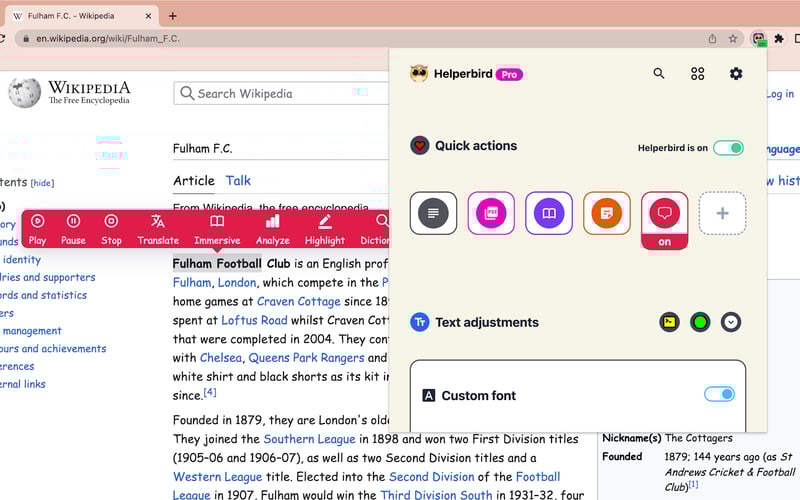The image size is (800, 500).
Task: Open the orange sticky note quick action
Action: coord(607,213)
